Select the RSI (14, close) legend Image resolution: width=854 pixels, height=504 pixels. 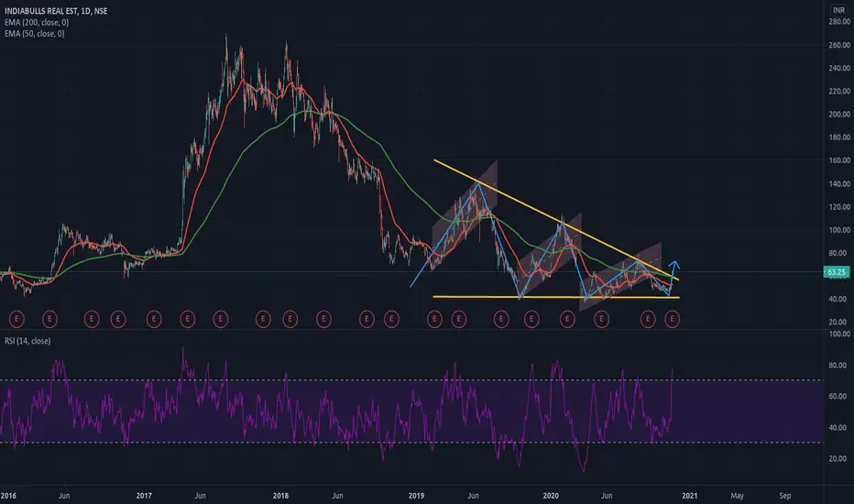[27, 341]
